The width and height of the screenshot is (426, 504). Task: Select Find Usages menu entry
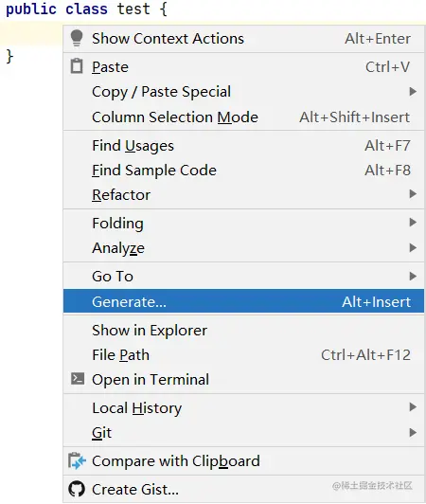point(243,146)
